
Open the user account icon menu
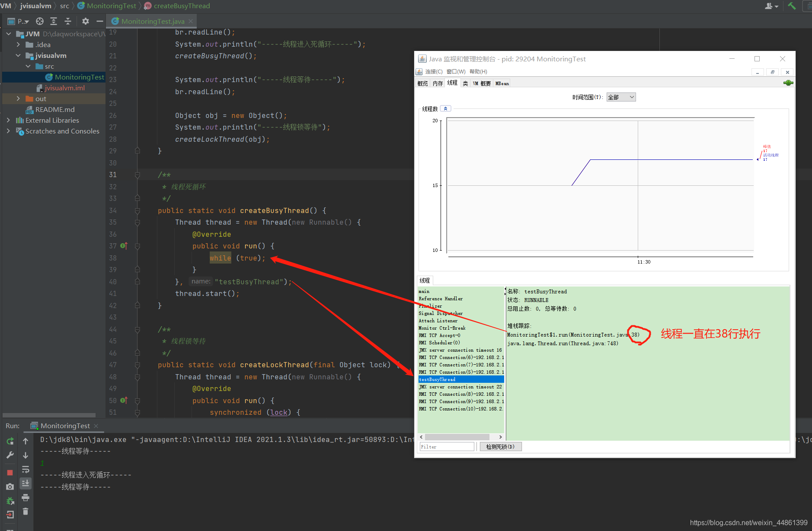(x=771, y=6)
